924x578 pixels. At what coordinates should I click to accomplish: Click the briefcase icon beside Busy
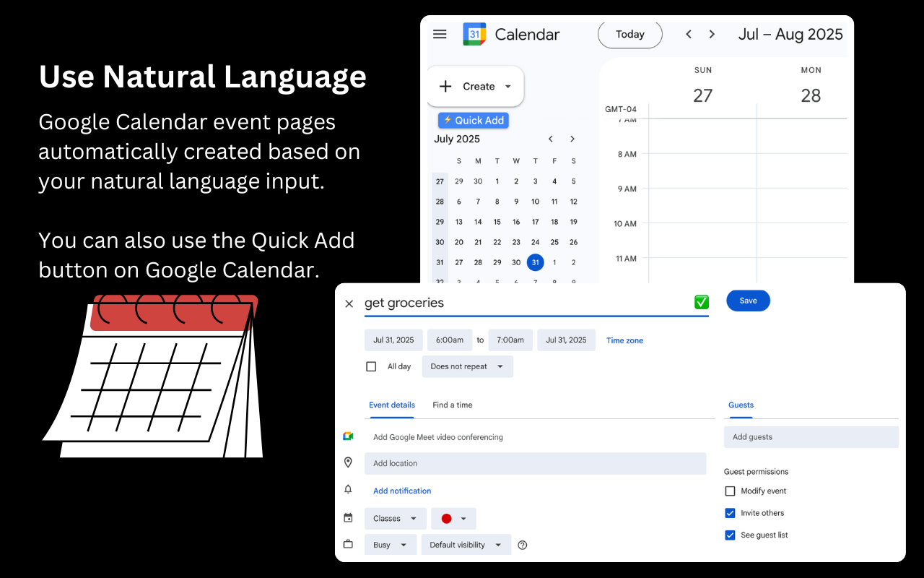(348, 544)
